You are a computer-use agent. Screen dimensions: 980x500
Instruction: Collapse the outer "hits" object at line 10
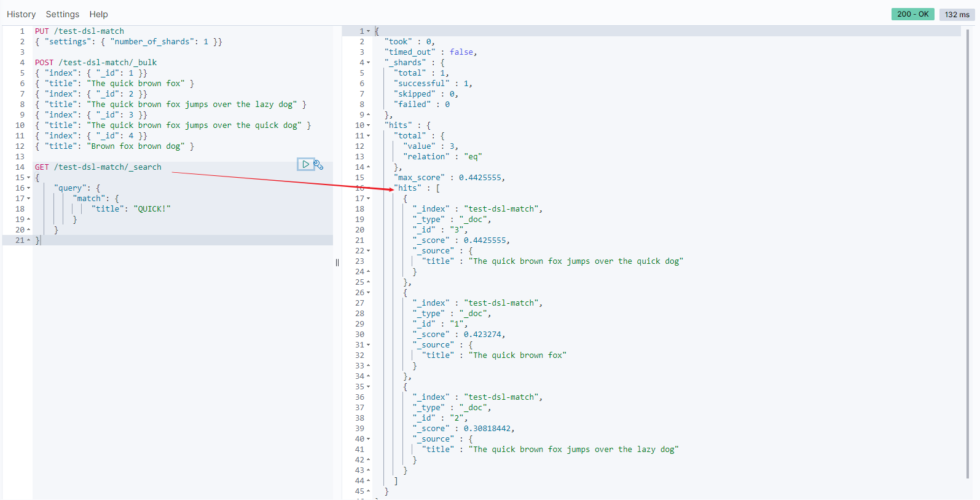[x=368, y=125]
